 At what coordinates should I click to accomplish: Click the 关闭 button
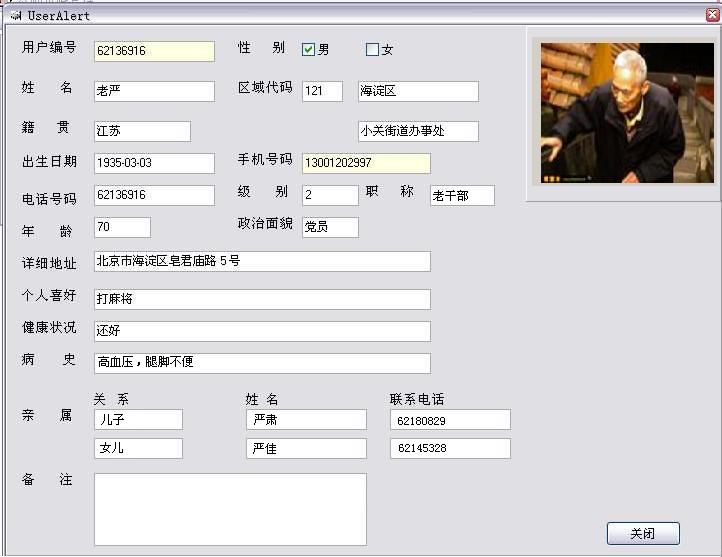(x=643, y=534)
